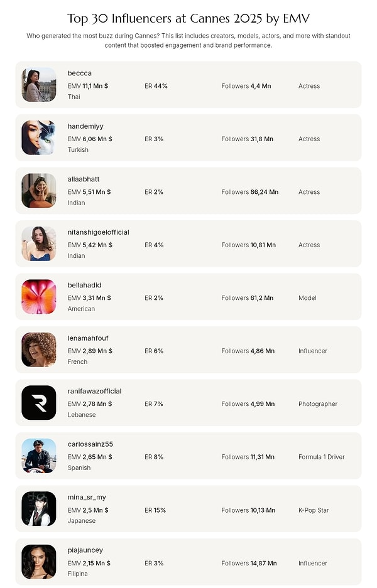Click aliaabhatt's Followers 86,24 Mn text
Image resolution: width=377 pixels, height=588 pixels.
pyautogui.click(x=249, y=192)
